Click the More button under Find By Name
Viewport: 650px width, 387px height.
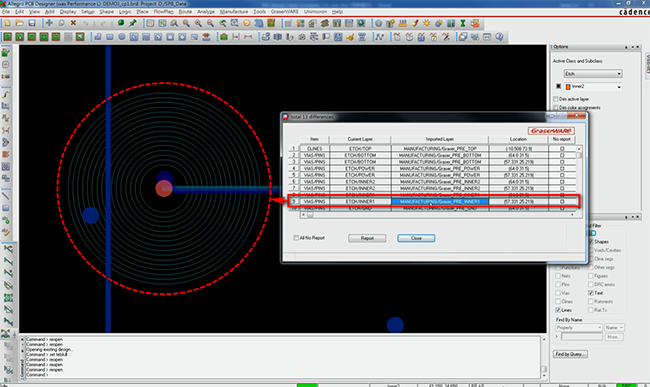(x=614, y=337)
